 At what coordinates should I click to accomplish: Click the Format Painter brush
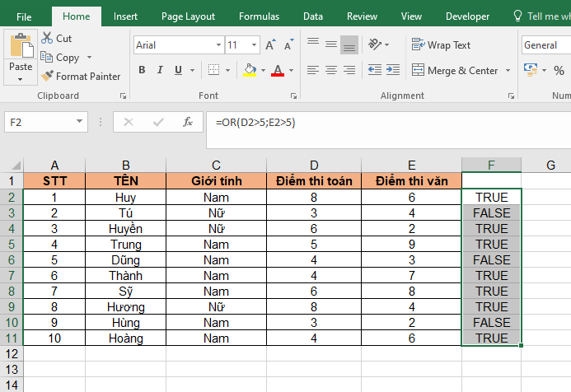48,77
